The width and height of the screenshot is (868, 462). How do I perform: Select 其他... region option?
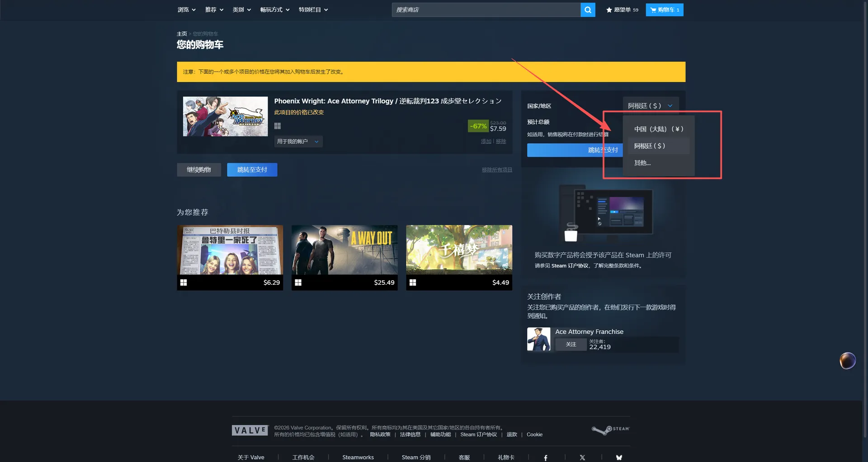[x=659, y=163]
